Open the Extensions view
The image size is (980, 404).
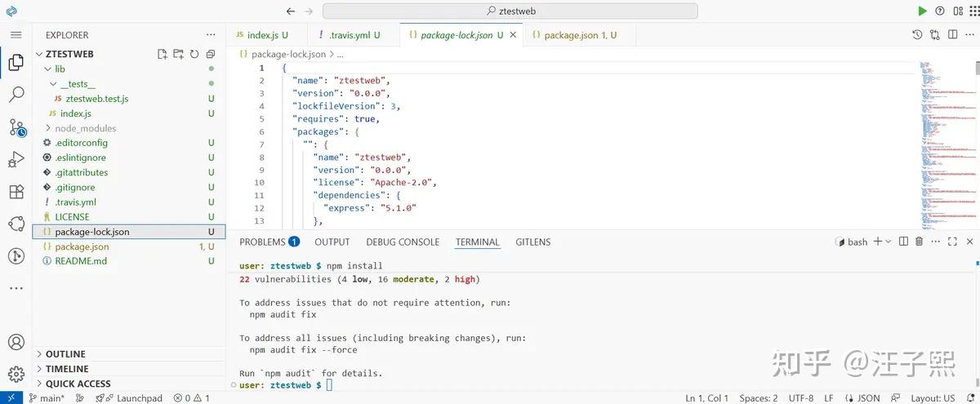tap(16, 192)
